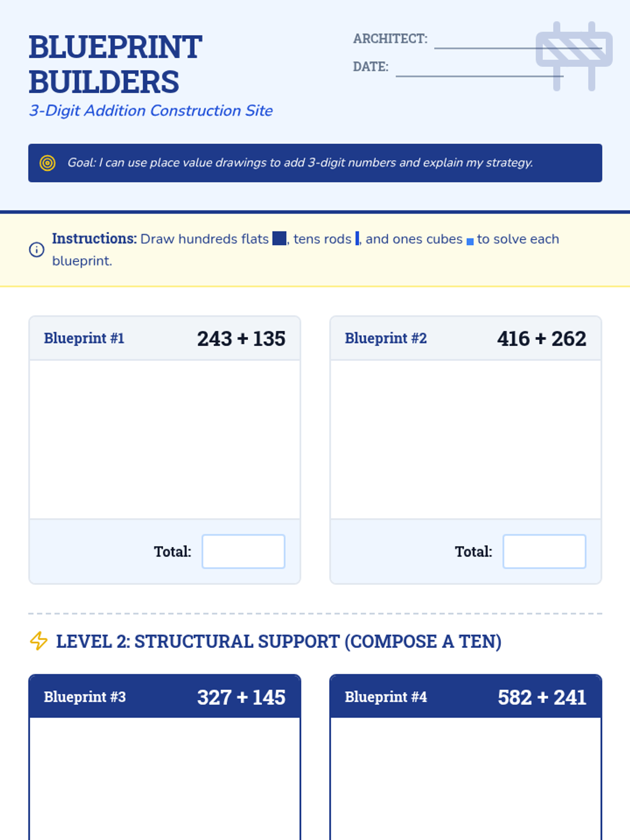Image resolution: width=630 pixels, height=840 pixels.
Task: Select the Blueprint #3 header label
Action: coord(85,697)
